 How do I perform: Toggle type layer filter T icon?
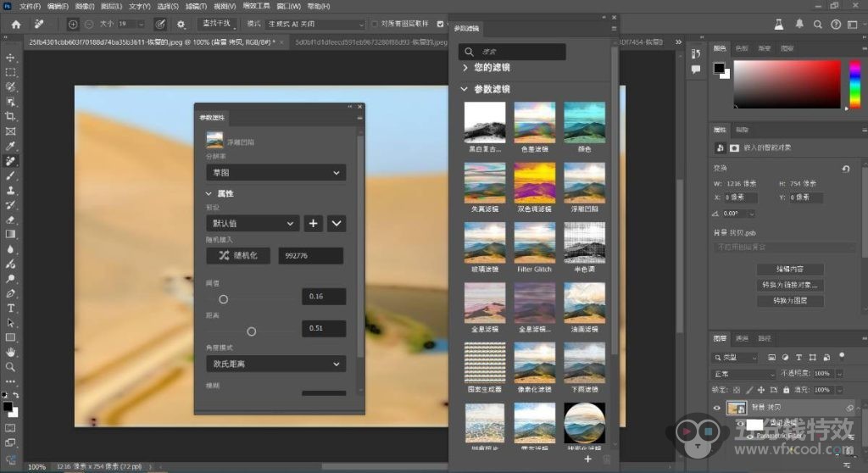798,358
